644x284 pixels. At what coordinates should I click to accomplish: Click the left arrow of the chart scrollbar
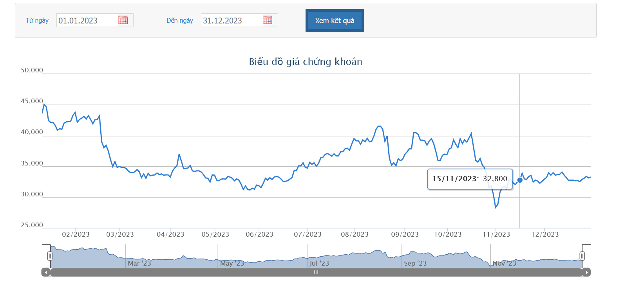point(46,272)
